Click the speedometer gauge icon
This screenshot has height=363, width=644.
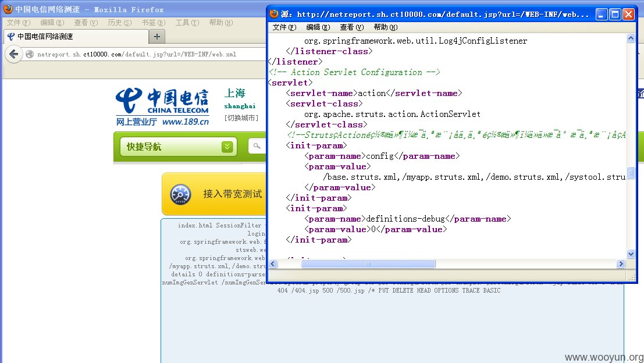coord(180,194)
